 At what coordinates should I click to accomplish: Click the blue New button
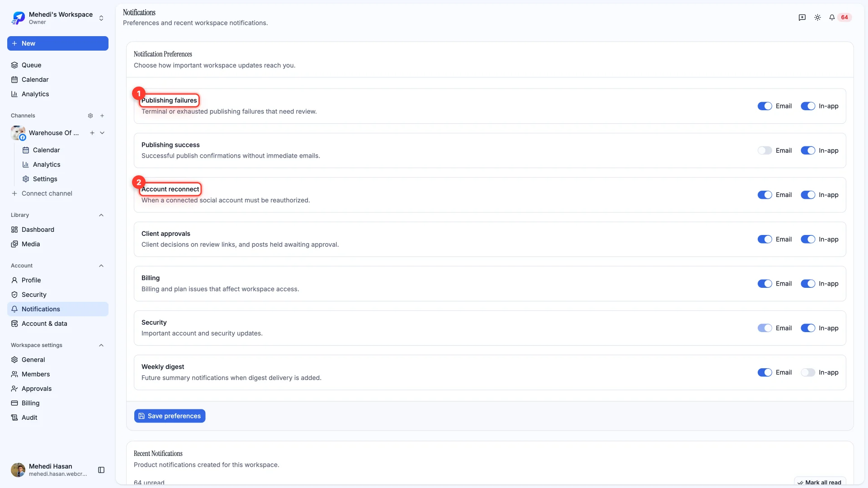point(58,43)
